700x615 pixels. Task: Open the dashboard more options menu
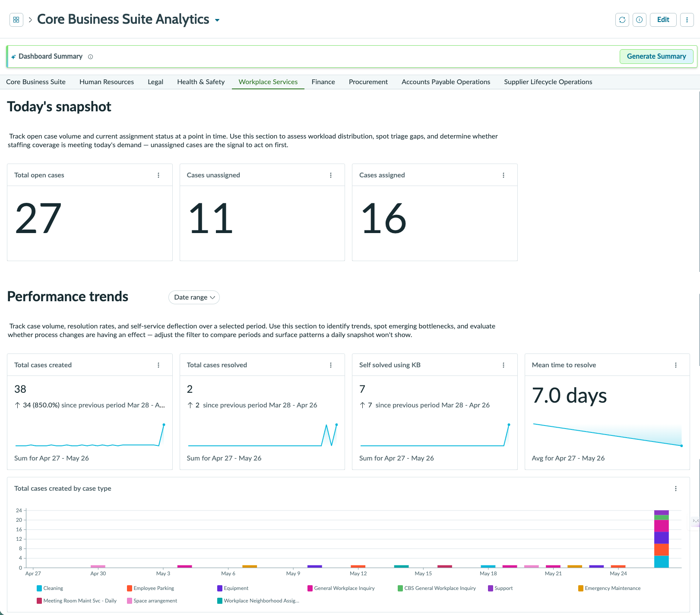tap(687, 20)
